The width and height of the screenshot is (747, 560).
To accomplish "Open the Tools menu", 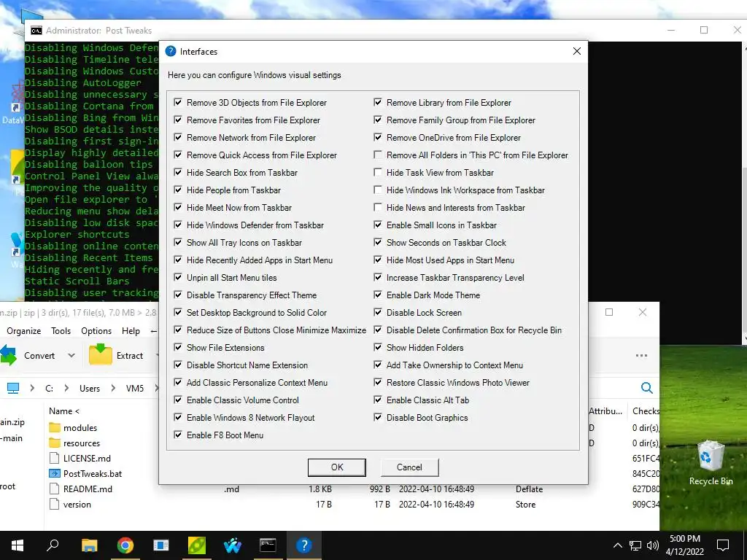I will (x=61, y=330).
